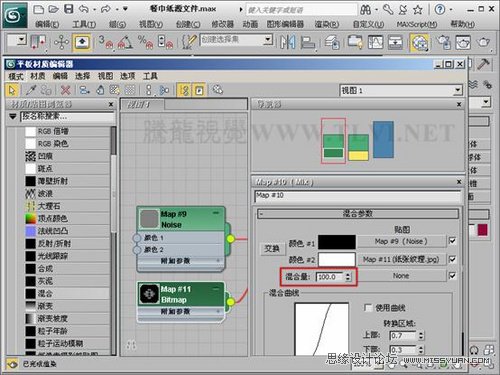The width and height of the screenshot is (500, 375).
Task: Click the Map #10 name field
Action: click(x=358, y=196)
